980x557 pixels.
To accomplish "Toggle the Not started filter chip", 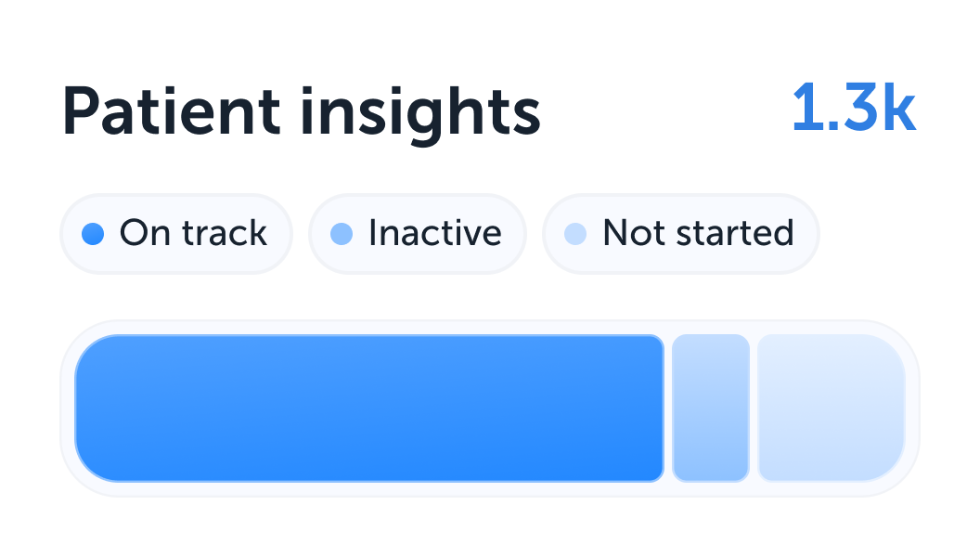I will pyautogui.click(x=680, y=233).
